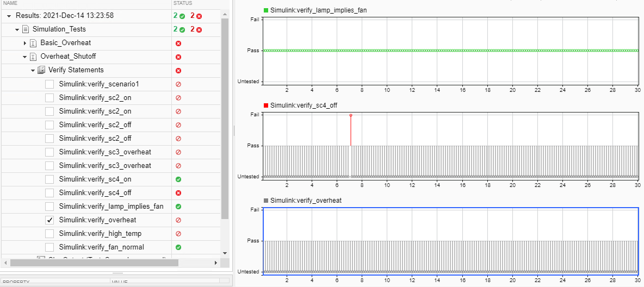Click the vertical scrollbar down arrow
644x287 pixels.
click(x=225, y=253)
